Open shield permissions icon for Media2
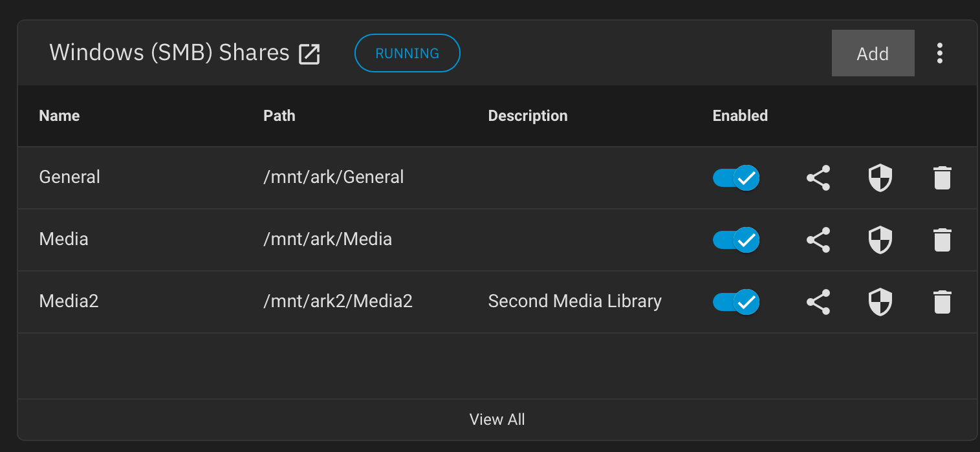Viewport: 980px width, 452px height. coord(880,302)
